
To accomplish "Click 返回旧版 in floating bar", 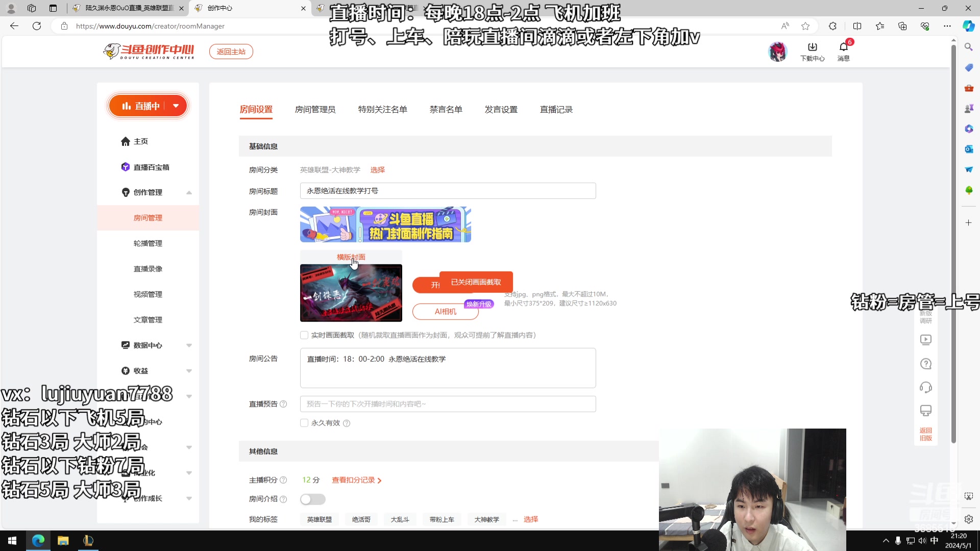I will click(925, 434).
